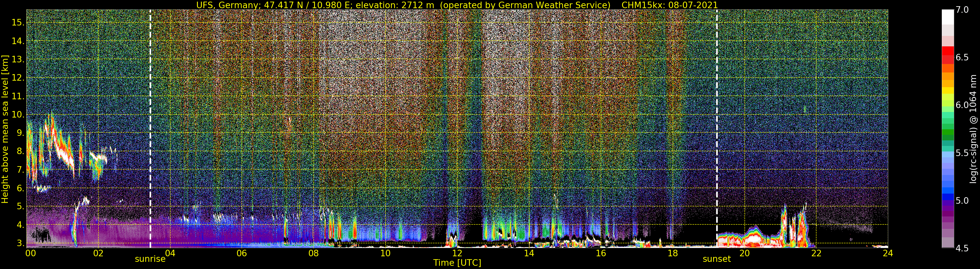This screenshot has width=980, height=269.
Task: Click the 'sunset' label below the time axis
Action: tap(717, 259)
